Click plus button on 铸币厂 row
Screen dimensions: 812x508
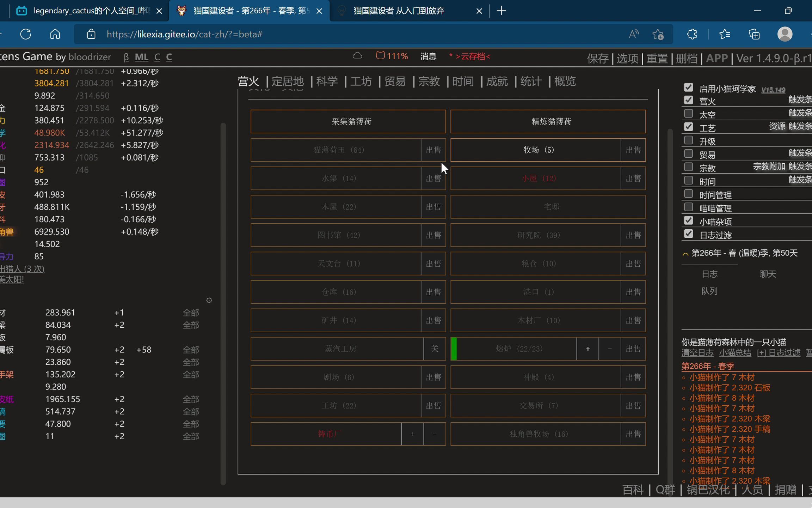coord(412,434)
